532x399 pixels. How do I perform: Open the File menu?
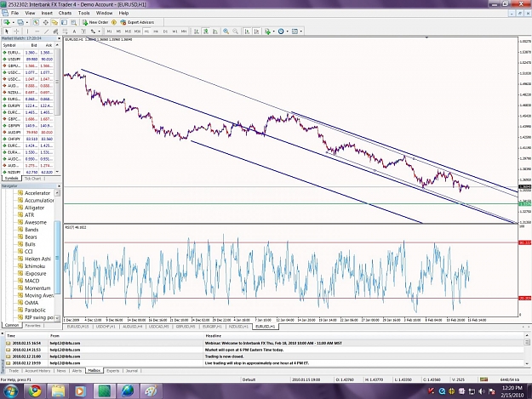pos(15,13)
